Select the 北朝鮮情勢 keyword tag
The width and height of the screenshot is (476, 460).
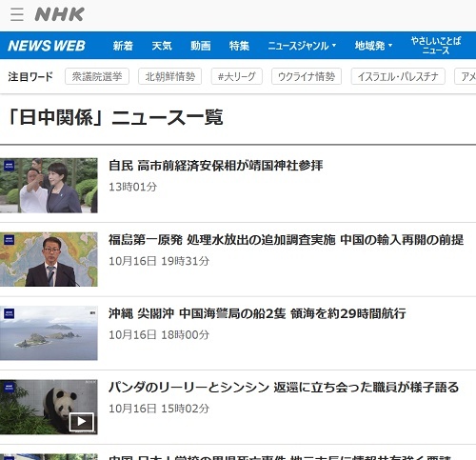coord(170,76)
